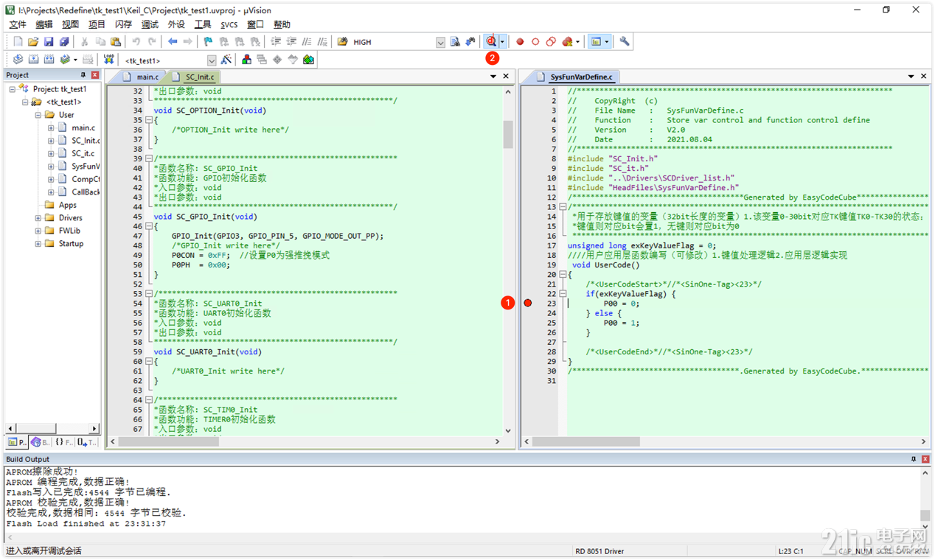Collapse comment fold at line 39
Viewport: 935px width, 560px height.
[148, 158]
